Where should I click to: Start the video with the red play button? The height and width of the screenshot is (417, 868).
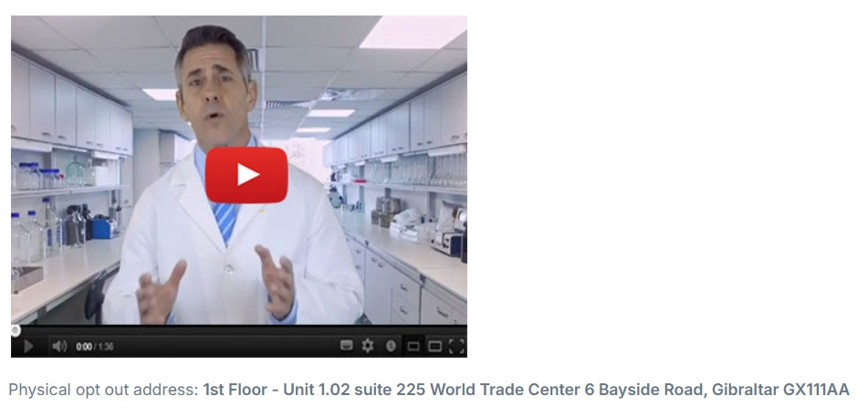(x=246, y=175)
